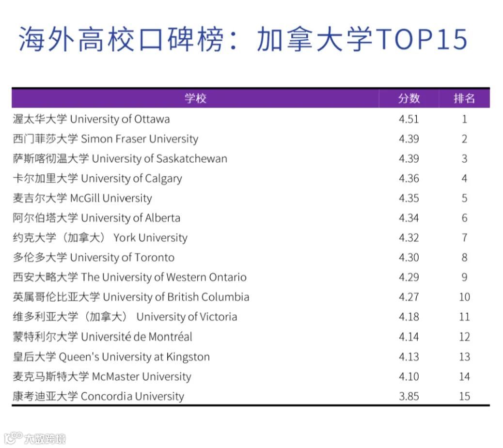This screenshot has height=448, width=503.
Task: Click the score 4.14
Action: (409, 337)
